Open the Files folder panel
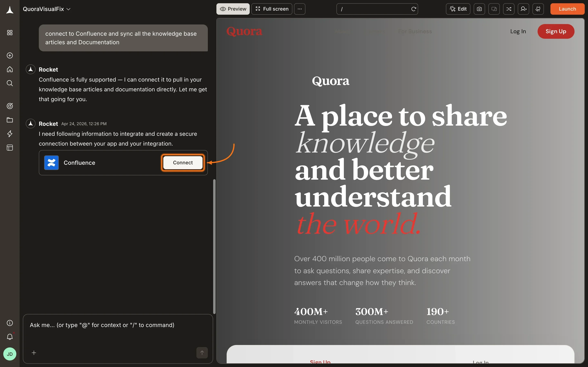Image resolution: width=588 pixels, height=367 pixels. click(x=10, y=120)
